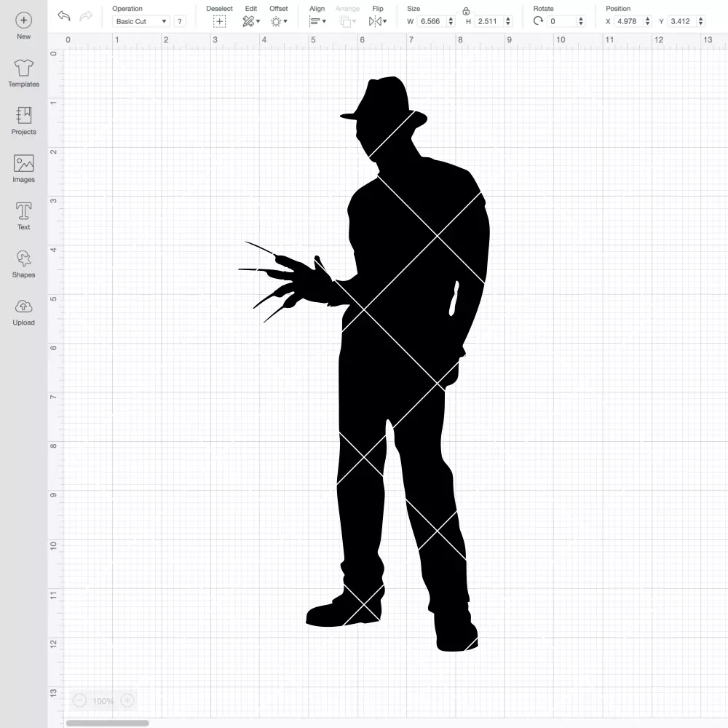Click the Width size field
The height and width of the screenshot is (728, 728).
[432, 21]
